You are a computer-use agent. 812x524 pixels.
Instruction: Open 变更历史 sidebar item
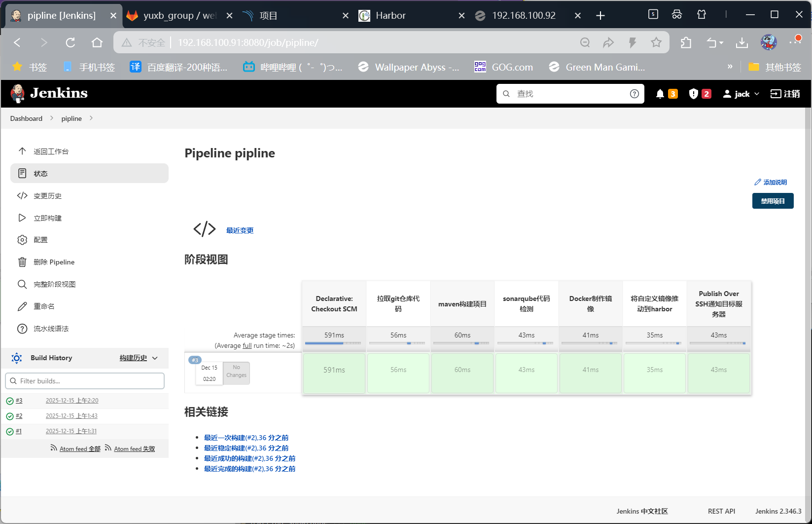coord(89,196)
